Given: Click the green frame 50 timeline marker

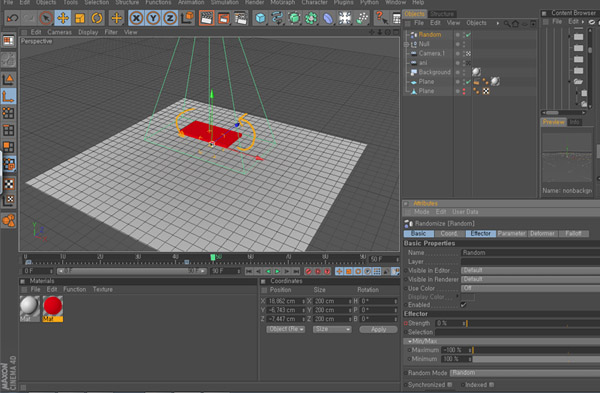Looking at the screenshot, I should (213, 258).
